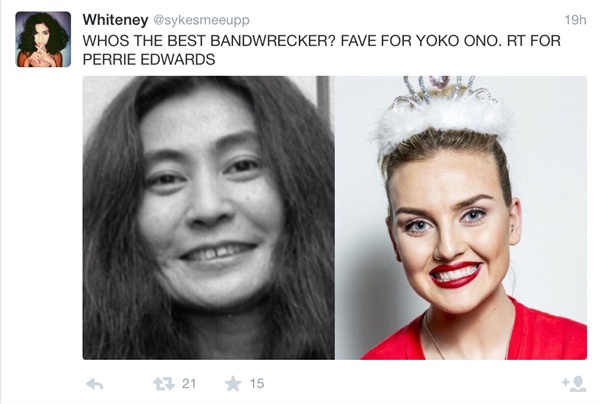Select empty gap between reply and retweet icons
Viewport: 600px width, 404px height.
(x=129, y=383)
